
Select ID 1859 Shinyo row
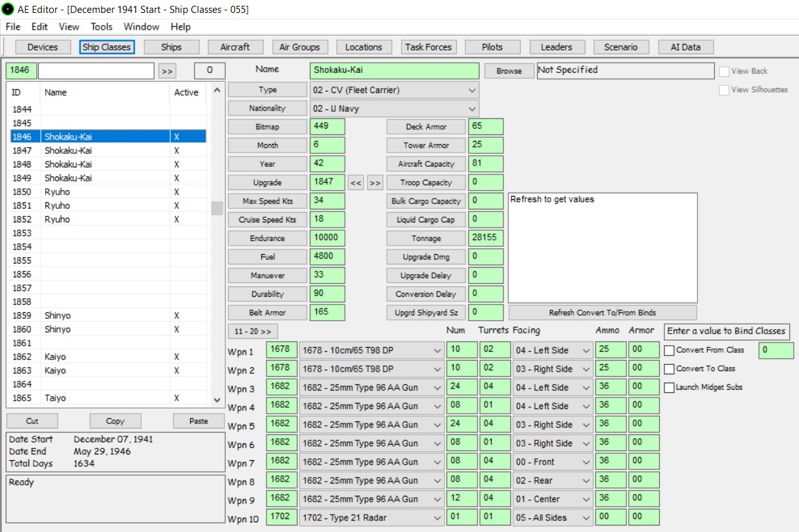[x=107, y=315]
